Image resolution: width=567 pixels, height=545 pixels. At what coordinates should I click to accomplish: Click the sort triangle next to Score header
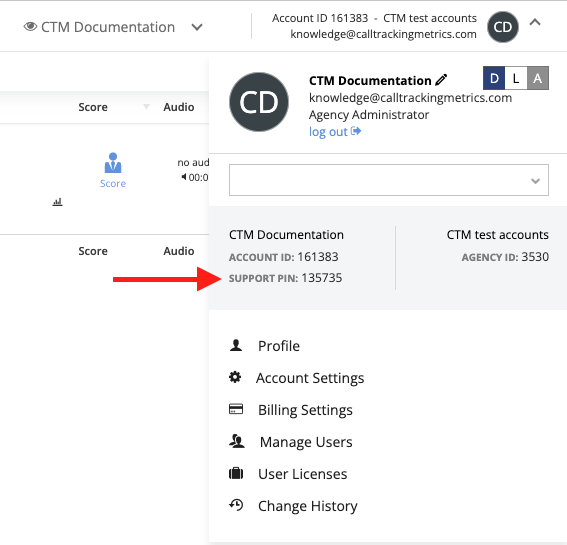[x=146, y=107]
